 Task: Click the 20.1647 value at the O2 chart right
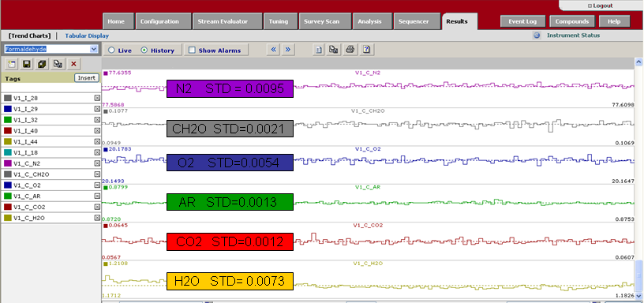tap(623, 181)
